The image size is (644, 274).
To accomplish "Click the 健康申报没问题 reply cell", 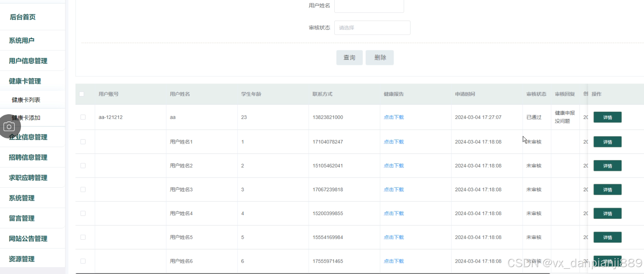I will point(565,117).
